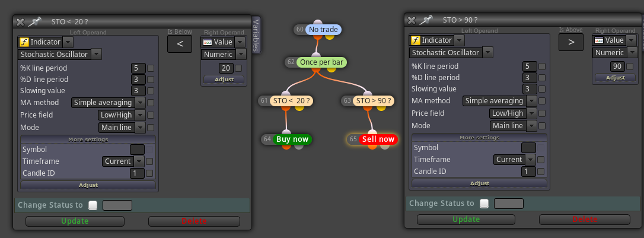This screenshot has height=238, width=644.
Task: Tick Candle ID checkbox in STO > 90 panel
Action: click(x=541, y=172)
